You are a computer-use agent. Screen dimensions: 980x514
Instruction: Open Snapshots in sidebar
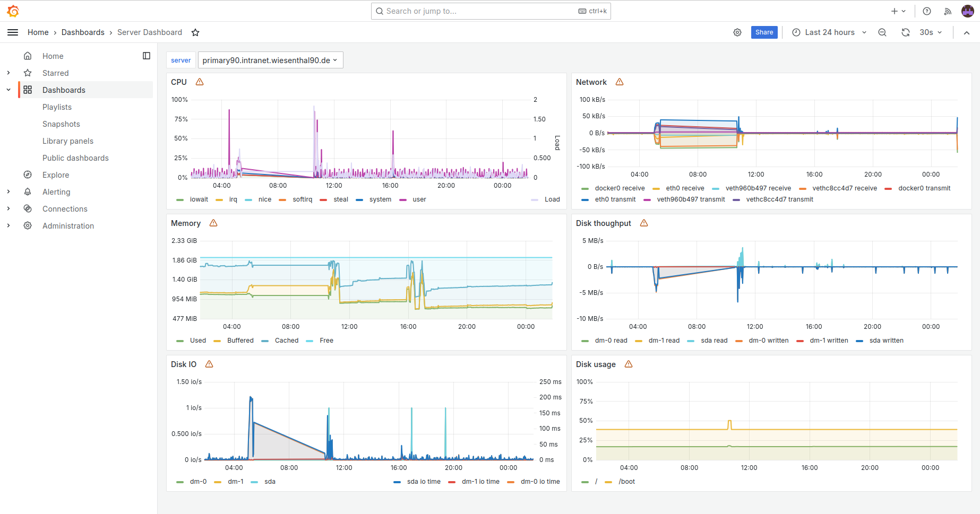pyautogui.click(x=61, y=124)
